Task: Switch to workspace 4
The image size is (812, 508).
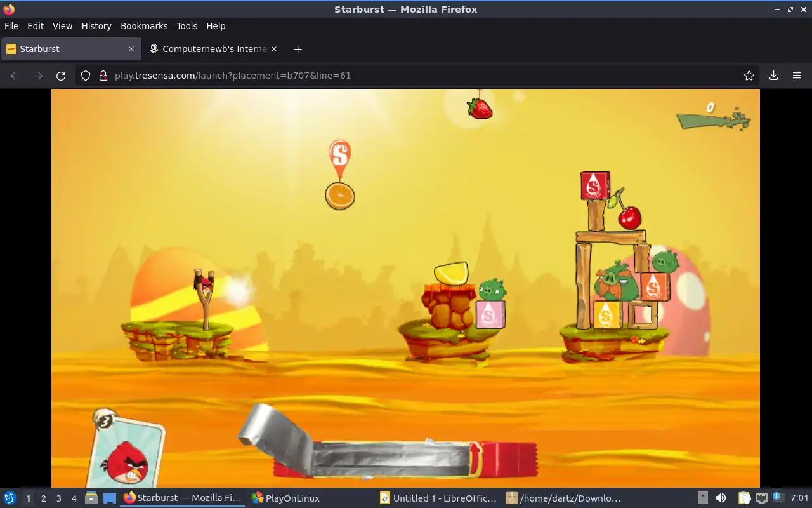Action: tap(74, 498)
